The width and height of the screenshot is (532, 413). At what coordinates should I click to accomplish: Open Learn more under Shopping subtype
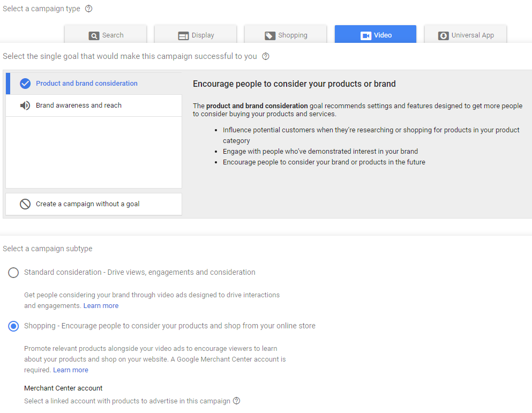(x=71, y=370)
